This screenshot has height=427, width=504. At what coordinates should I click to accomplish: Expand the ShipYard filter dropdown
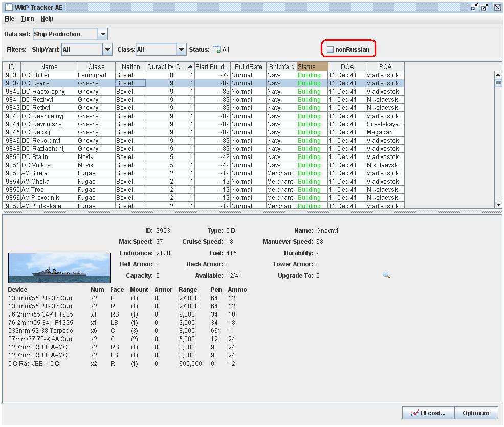pyautogui.click(x=107, y=50)
